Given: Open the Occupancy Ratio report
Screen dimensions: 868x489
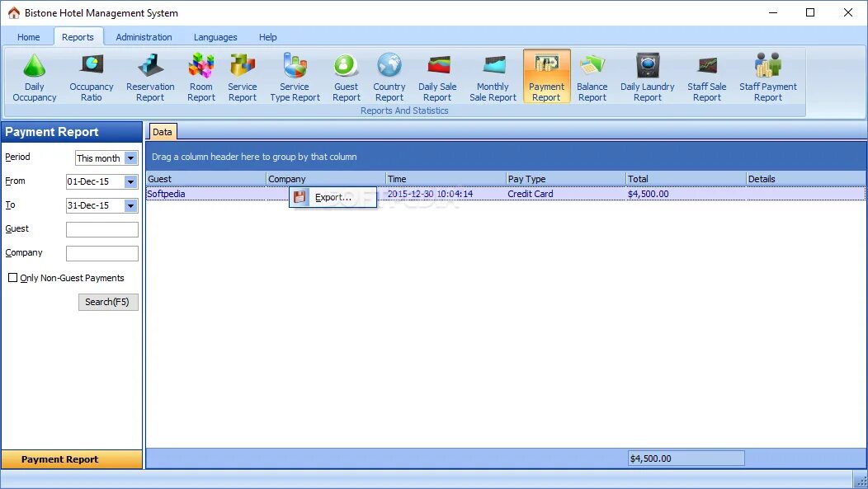Looking at the screenshot, I should pyautogui.click(x=92, y=78).
